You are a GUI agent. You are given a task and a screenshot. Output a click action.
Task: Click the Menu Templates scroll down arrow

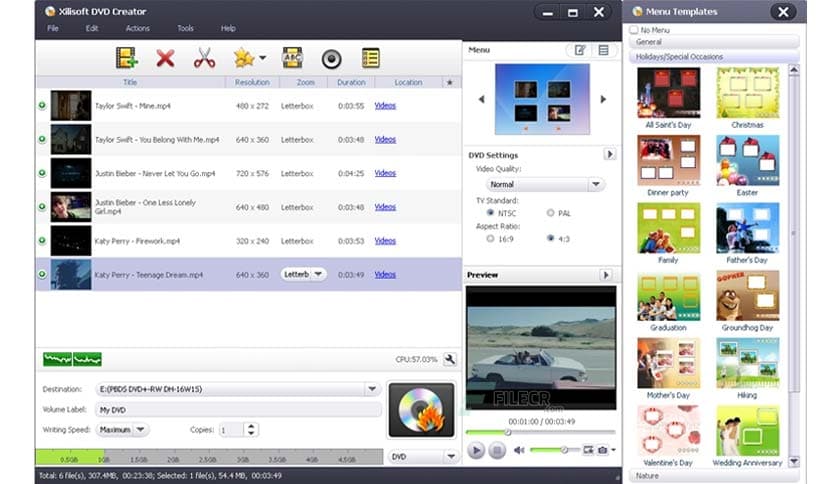click(x=794, y=462)
